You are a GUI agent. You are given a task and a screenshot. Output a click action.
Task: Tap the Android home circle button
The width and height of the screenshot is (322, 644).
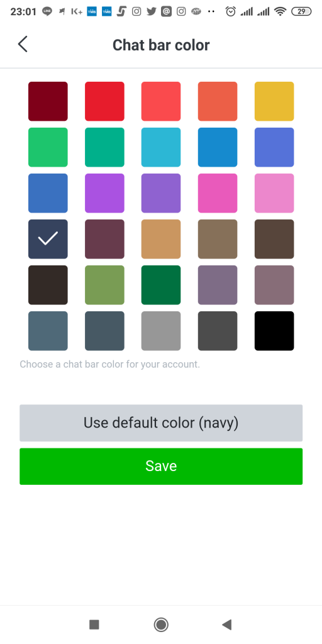point(161,625)
